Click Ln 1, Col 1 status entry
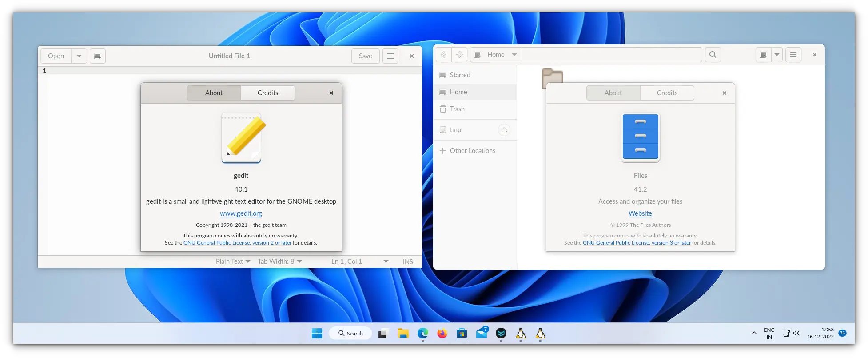Image resolution: width=868 pixels, height=358 pixels. (346, 261)
